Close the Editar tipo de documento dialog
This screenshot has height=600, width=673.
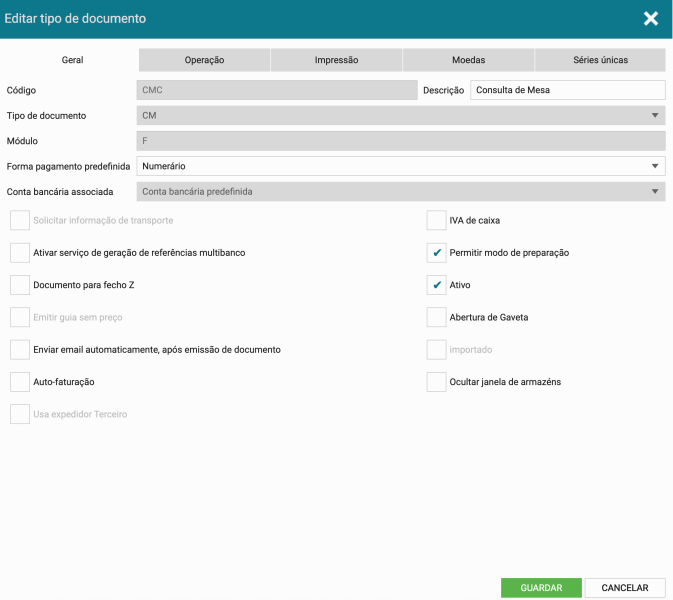pyautogui.click(x=651, y=19)
